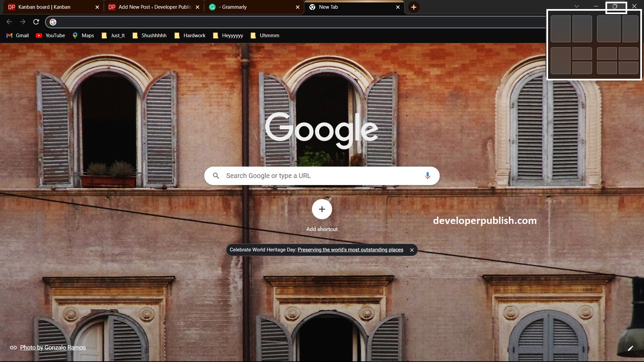Click the voice search microphone

pyautogui.click(x=427, y=176)
